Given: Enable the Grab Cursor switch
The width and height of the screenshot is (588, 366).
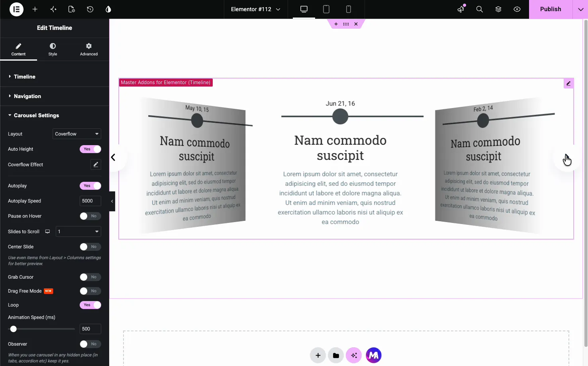Looking at the screenshot, I should tap(90, 277).
